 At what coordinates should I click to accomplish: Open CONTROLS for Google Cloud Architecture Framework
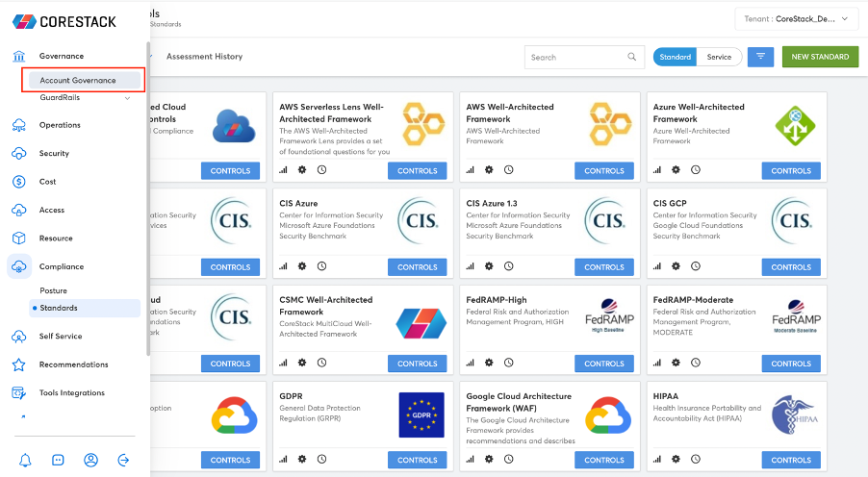tap(604, 460)
